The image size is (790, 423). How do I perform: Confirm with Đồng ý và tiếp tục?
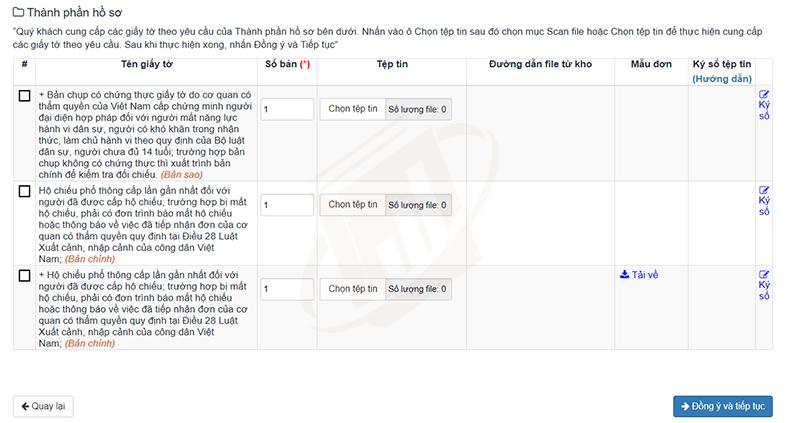(x=722, y=406)
